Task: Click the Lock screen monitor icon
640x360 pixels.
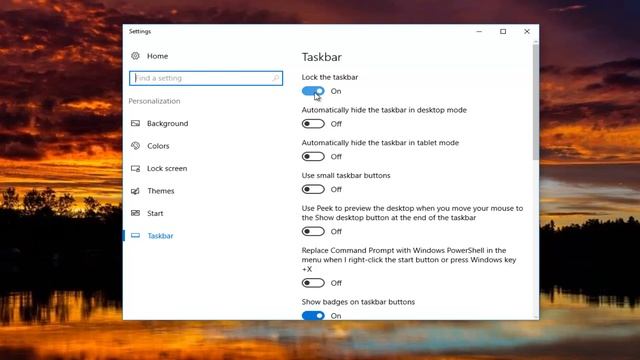Action: pyautogui.click(x=135, y=168)
